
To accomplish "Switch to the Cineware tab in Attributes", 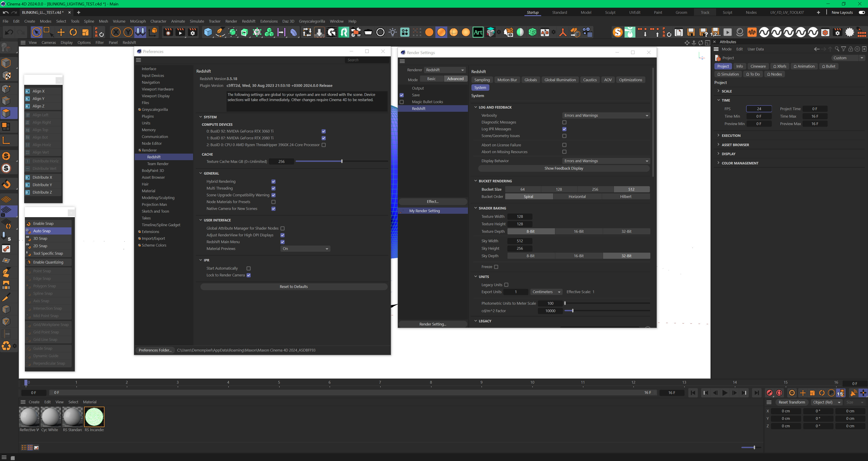I will [x=758, y=67].
